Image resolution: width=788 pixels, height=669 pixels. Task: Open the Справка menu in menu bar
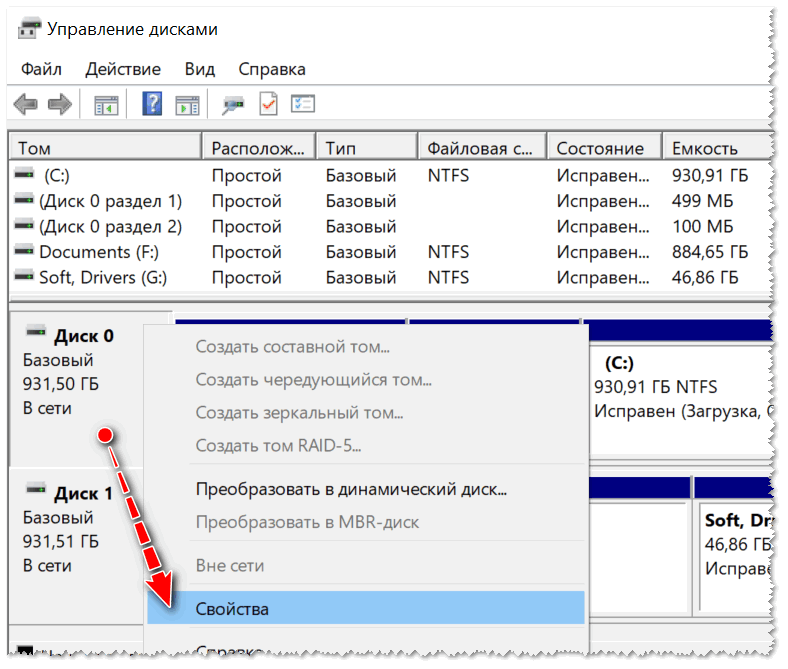click(272, 69)
